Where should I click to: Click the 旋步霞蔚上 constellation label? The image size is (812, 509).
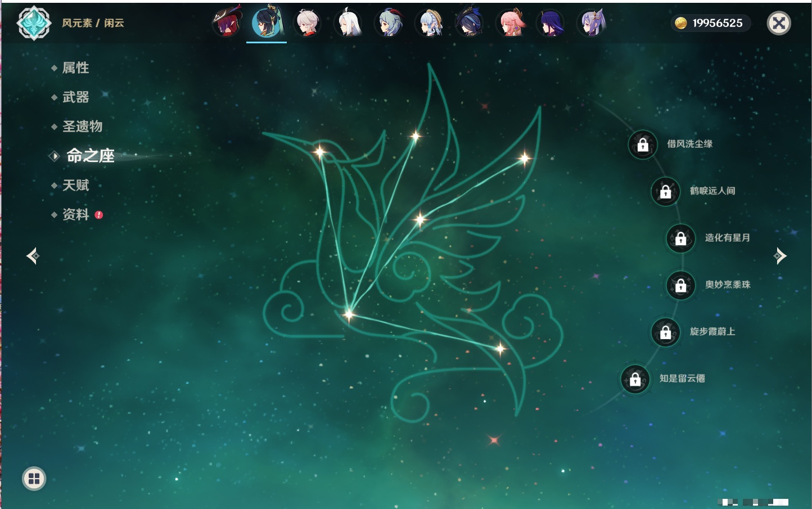point(712,332)
